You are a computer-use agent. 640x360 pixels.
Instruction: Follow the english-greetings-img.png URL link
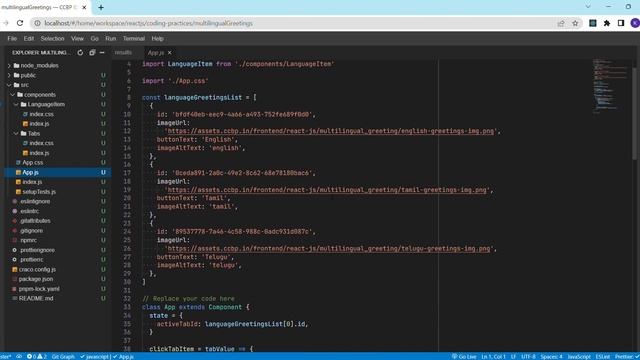331,131
